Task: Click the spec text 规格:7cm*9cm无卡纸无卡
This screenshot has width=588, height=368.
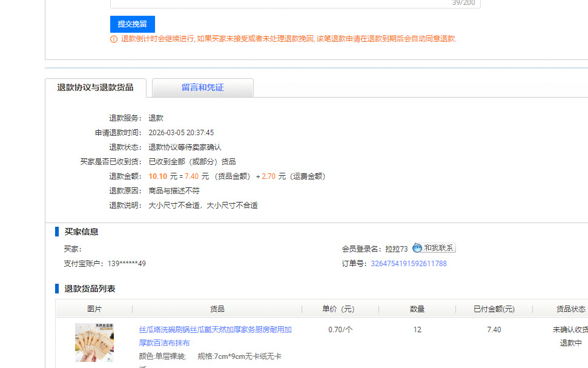Action: point(239,356)
